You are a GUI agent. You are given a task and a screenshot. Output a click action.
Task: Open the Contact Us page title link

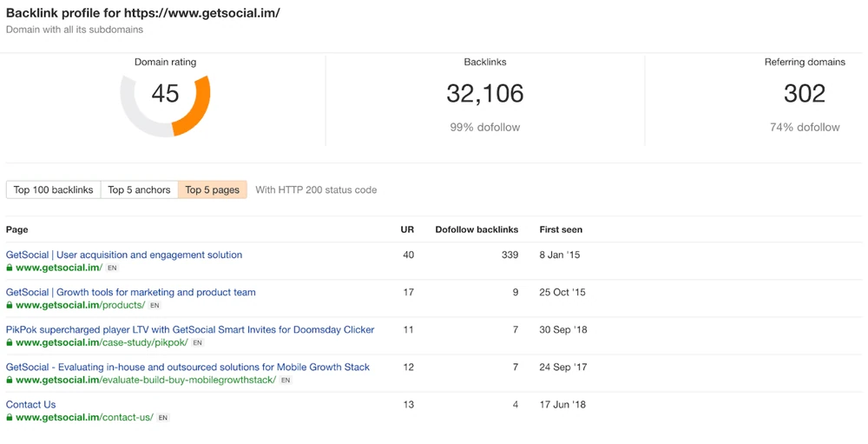[x=31, y=405]
